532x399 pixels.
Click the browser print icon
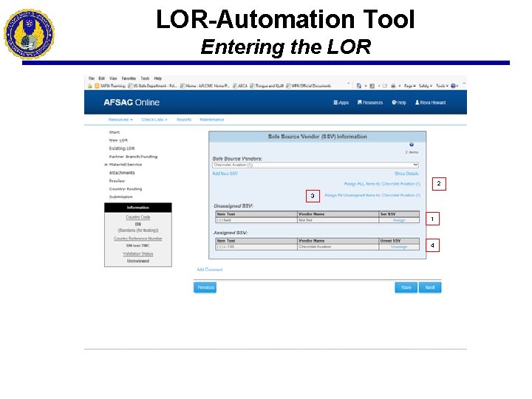pos(393,86)
